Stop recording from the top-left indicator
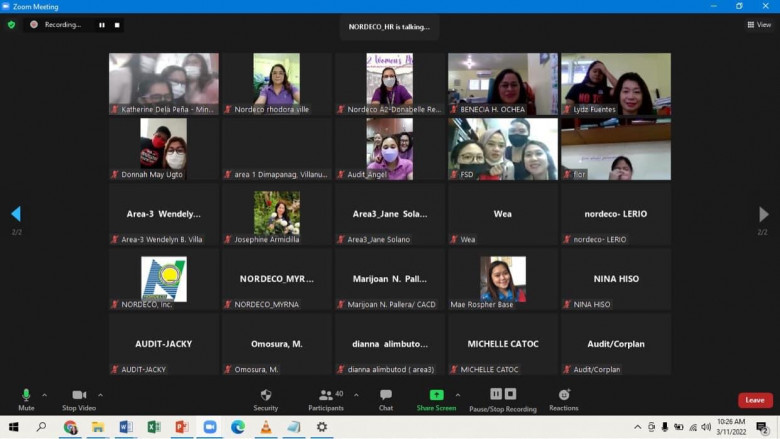The height and width of the screenshot is (439, 780). coord(116,24)
